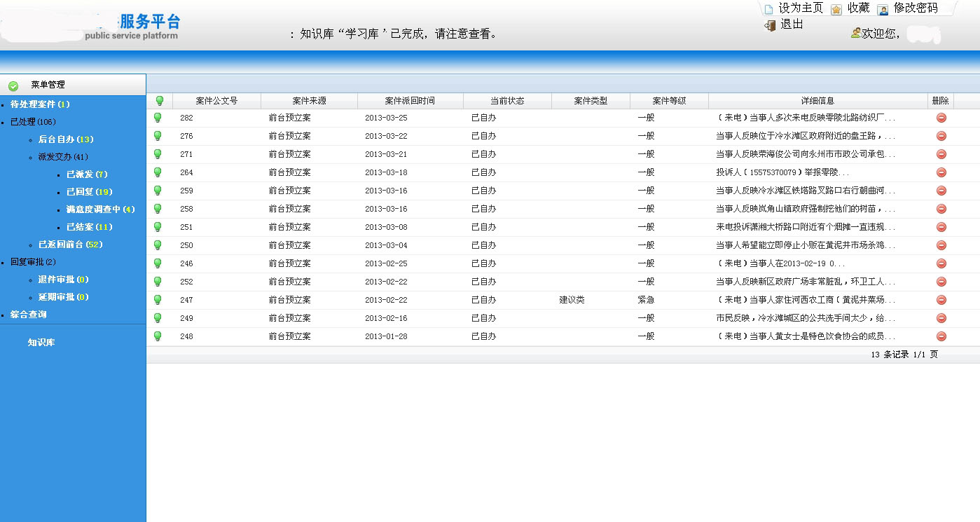980x522 pixels.
Task: Remove case 271 using the delete icon
Action: 941,154
